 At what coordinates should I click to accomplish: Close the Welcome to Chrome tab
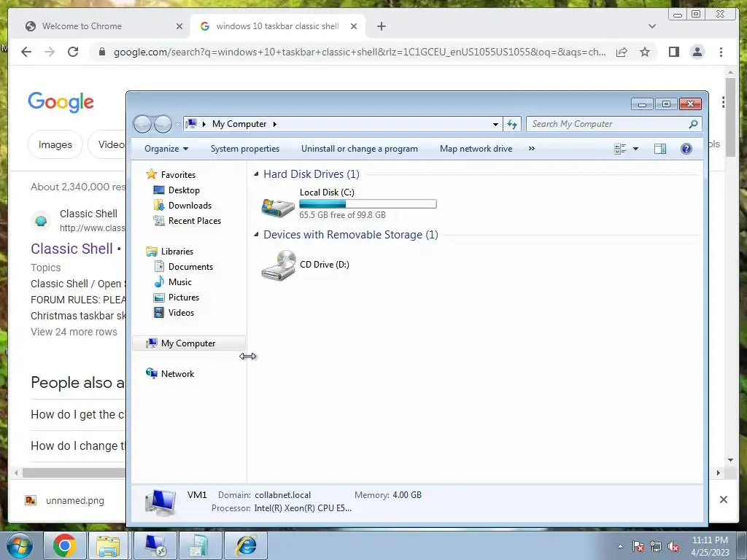click(x=179, y=26)
